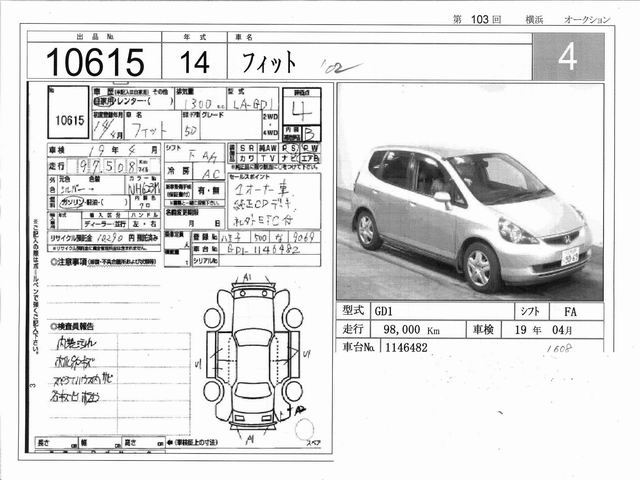Click the printed shift value FA under the photo

(x=570, y=312)
